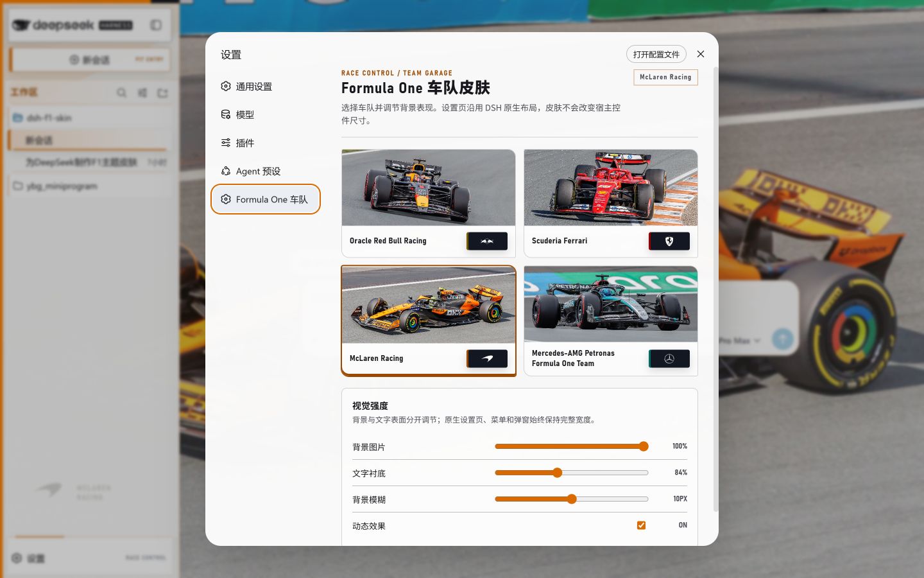The width and height of the screenshot is (924, 578).
Task: Click the blue send arrow button in chat box
Action: [782, 339]
